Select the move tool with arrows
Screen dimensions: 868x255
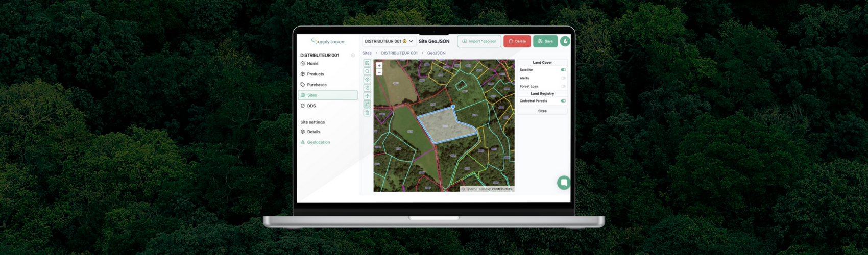[367, 96]
